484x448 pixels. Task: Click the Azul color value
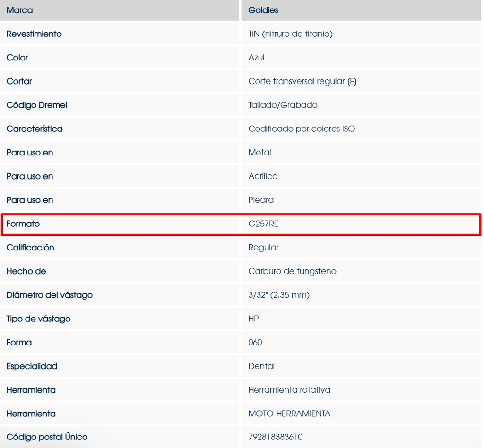coord(256,58)
